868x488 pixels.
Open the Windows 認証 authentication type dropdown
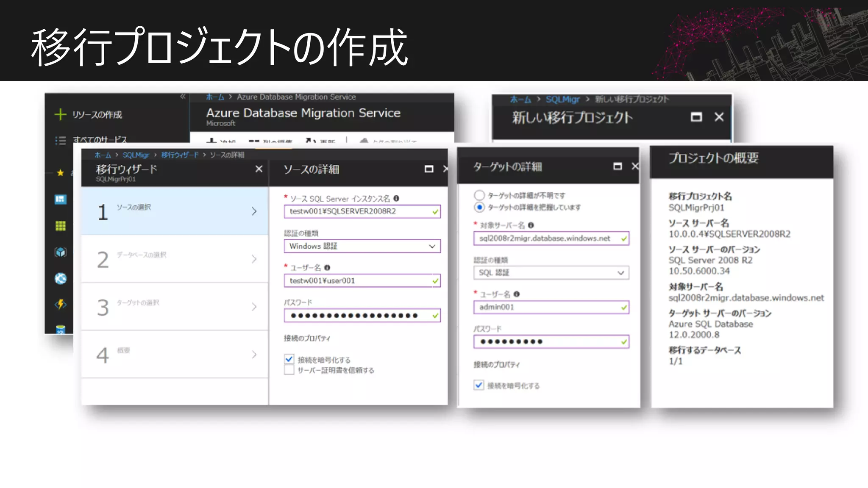pyautogui.click(x=362, y=246)
